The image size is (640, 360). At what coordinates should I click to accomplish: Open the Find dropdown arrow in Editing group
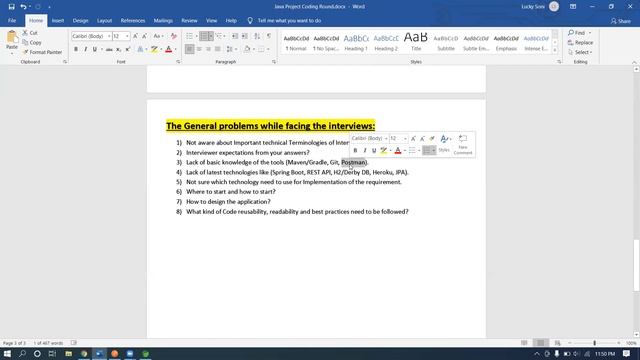(x=590, y=33)
